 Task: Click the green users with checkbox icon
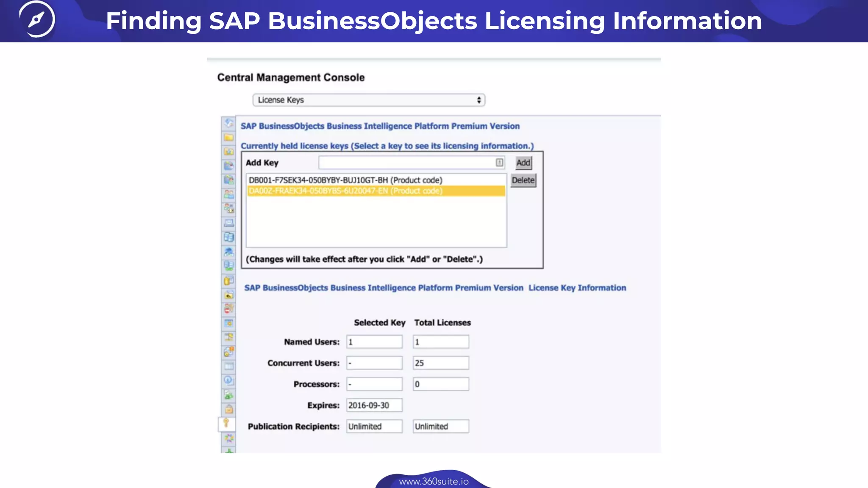tap(229, 395)
